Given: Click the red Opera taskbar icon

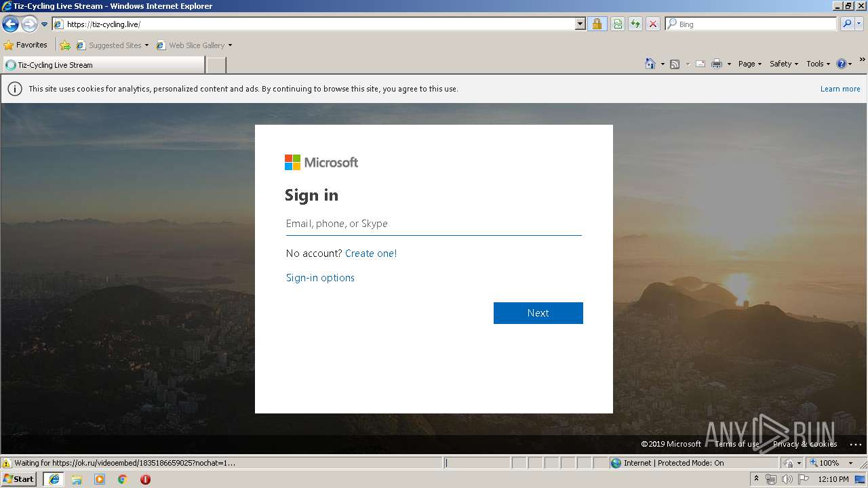Looking at the screenshot, I should click(145, 479).
